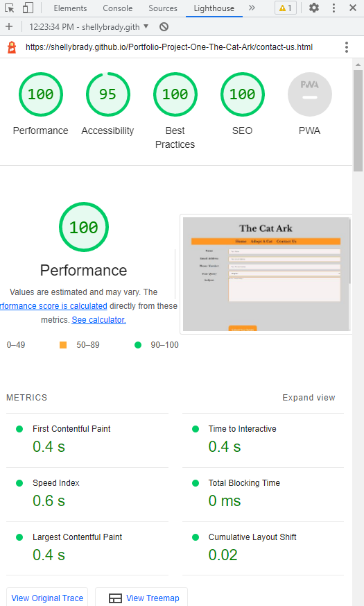The image size is (364, 606).
Task: Toggle the device toolbar icon
Action: click(x=28, y=8)
